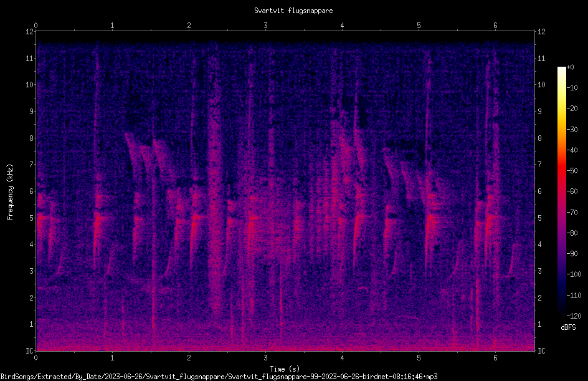Click the top time axis '4' label
588x381 pixels.
click(342, 26)
